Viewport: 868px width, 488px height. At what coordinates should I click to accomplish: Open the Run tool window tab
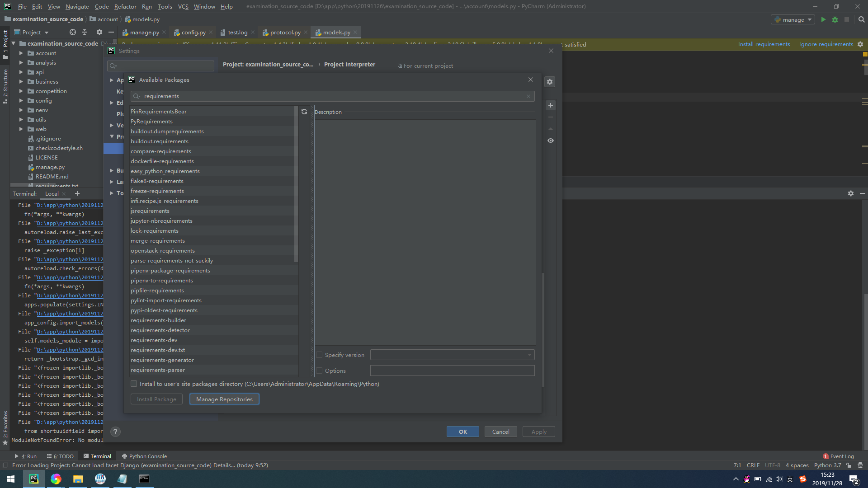(26, 456)
